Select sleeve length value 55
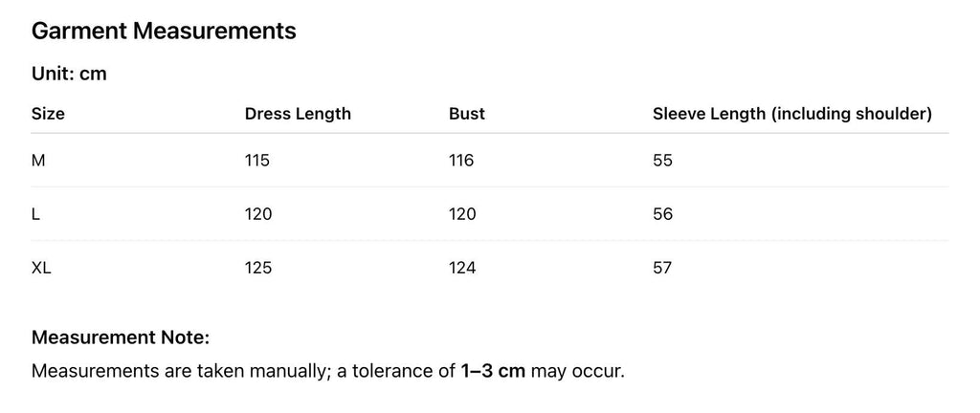980x413 pixels. (662, 161)
